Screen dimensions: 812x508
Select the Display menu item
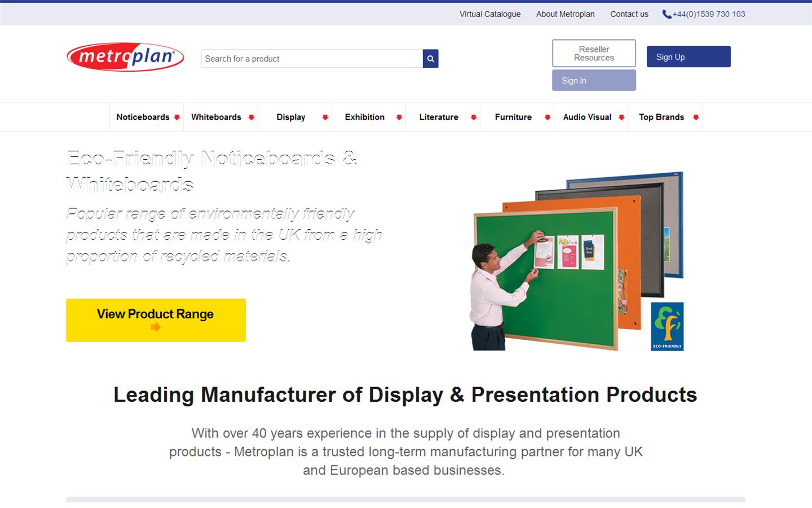291,117
